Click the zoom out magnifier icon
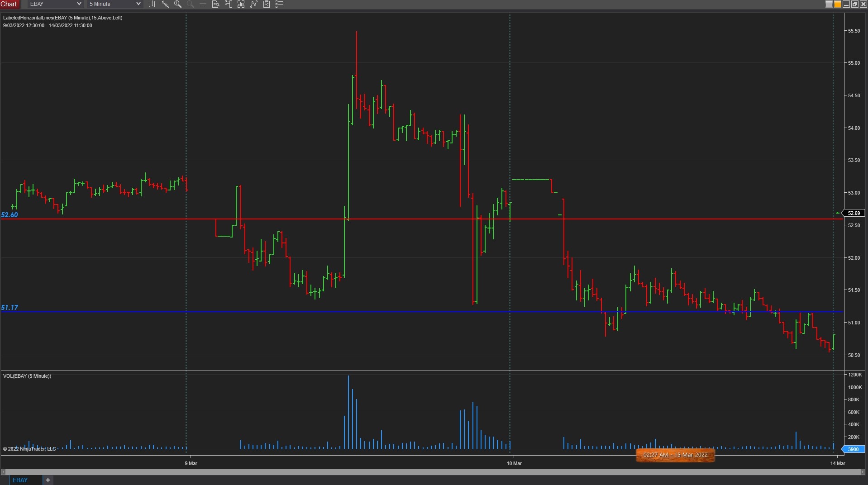This screenshot has height=485, width=868. [x=191, y=4]
